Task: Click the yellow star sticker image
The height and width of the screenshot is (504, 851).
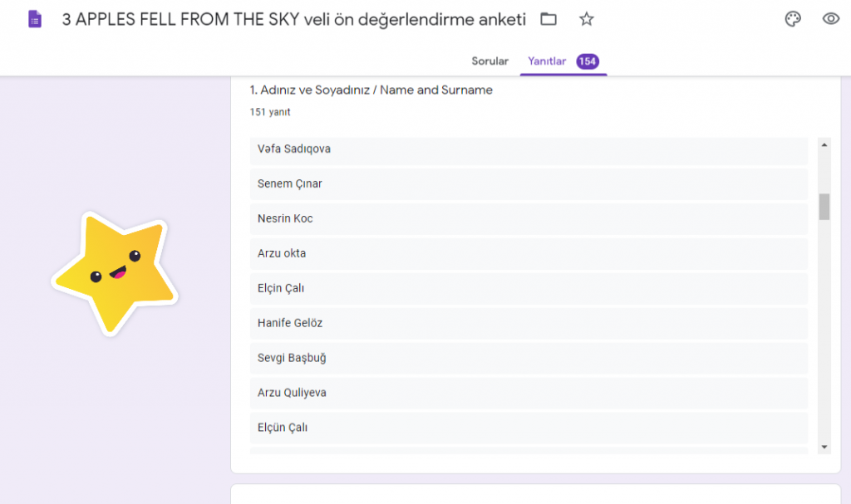Action: (x=115, y=272)
